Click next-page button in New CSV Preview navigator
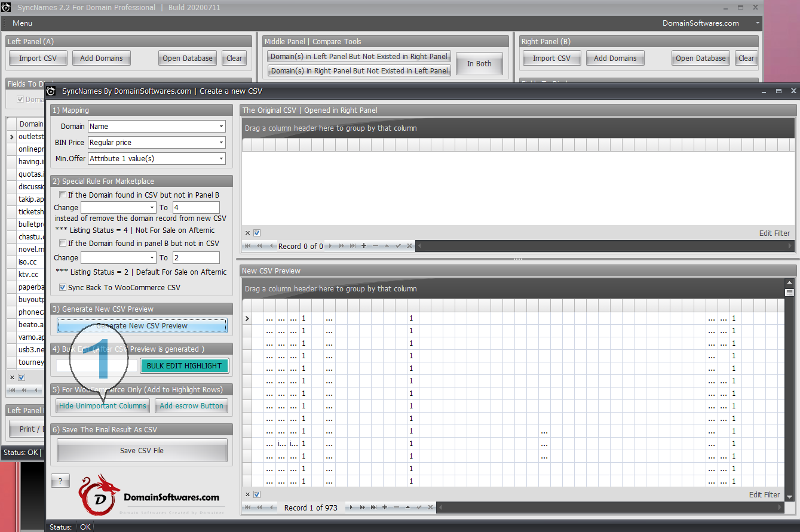 363,508
